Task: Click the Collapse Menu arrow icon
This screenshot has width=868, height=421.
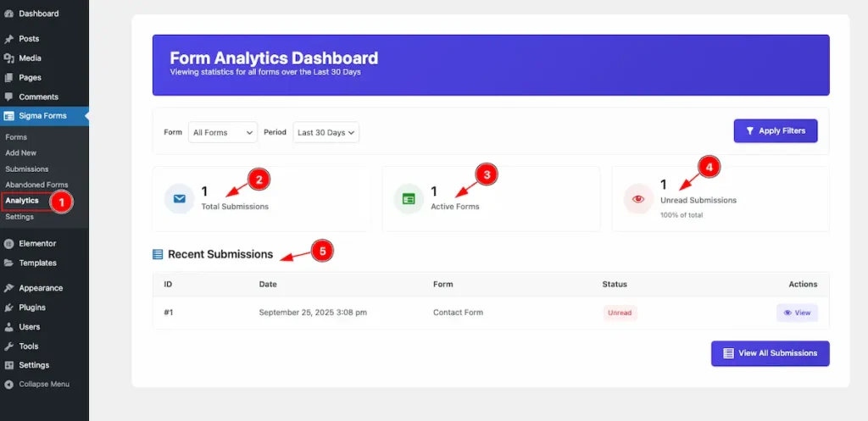Action: (8, 384)
